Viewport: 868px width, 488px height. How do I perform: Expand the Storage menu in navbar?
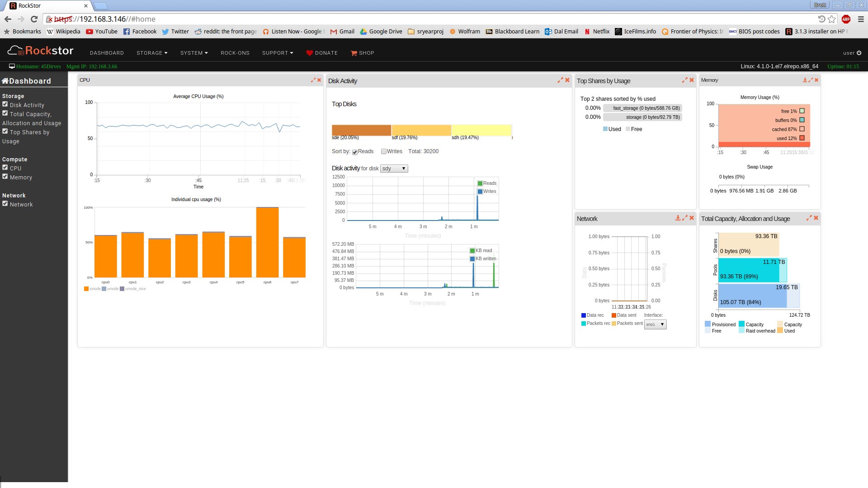[152, 53]
